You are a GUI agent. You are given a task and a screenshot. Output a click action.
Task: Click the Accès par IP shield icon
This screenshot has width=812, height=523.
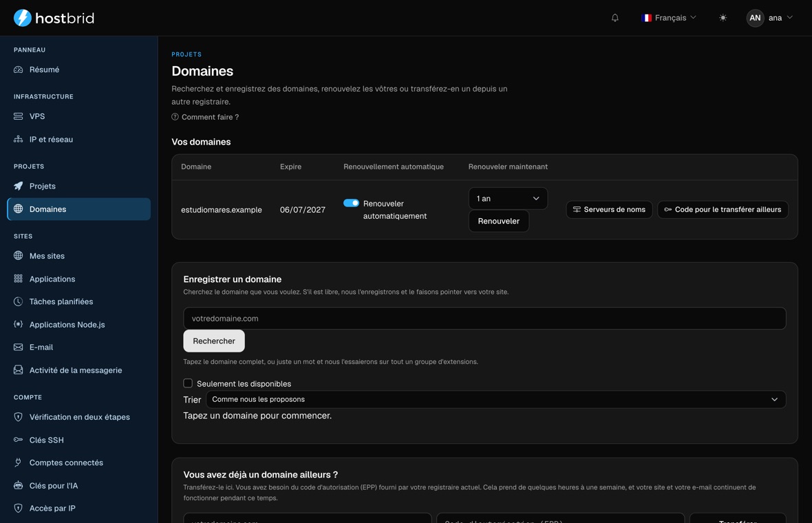18,508
